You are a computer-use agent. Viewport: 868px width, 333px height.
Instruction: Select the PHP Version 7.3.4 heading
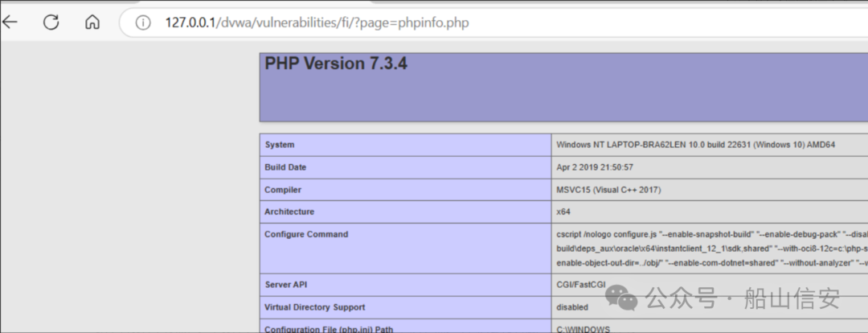336,64
